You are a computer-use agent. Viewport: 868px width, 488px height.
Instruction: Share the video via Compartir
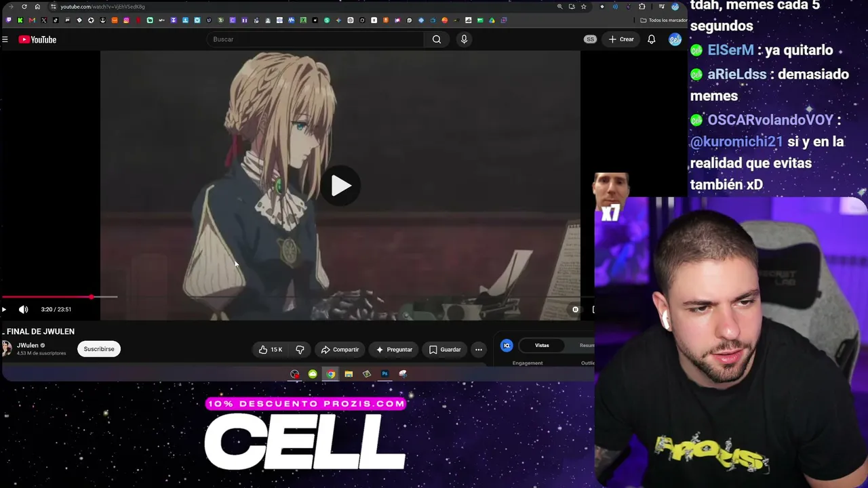coord(340,350)
